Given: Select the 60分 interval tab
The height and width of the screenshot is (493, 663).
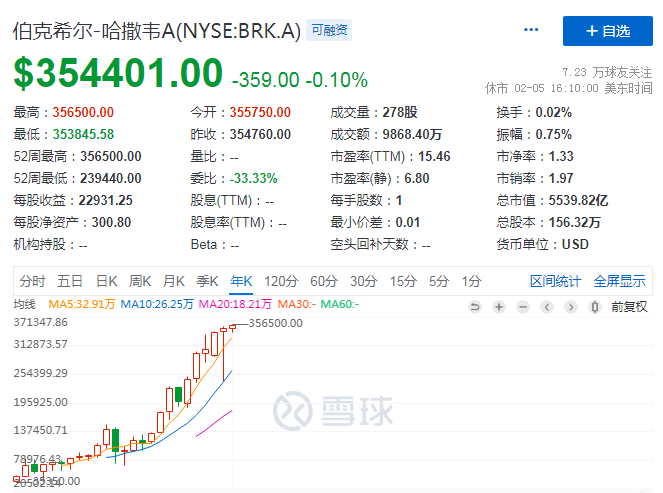Looking at the screenshot, I should click(x=323, y=280).
